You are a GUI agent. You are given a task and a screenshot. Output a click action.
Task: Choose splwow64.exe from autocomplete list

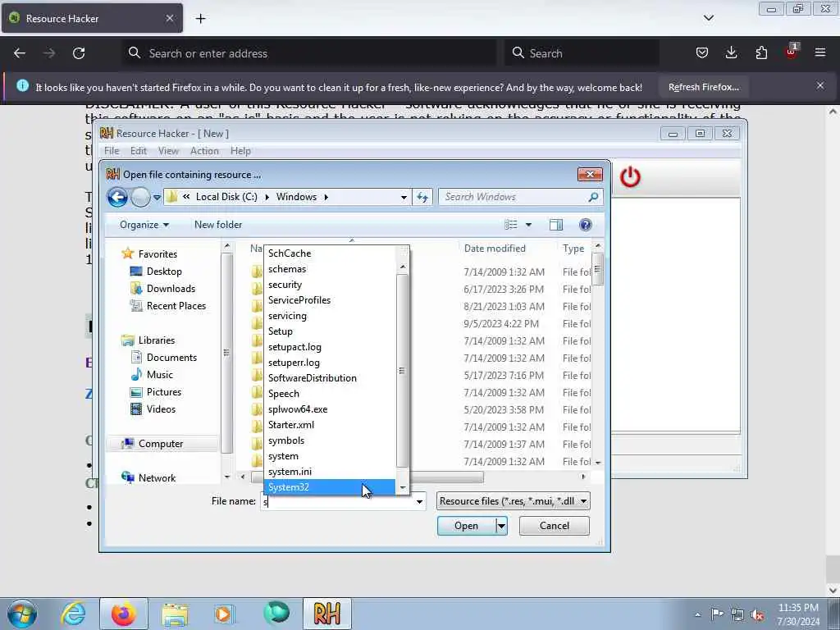pyautogui.click(x=330, y=409)
